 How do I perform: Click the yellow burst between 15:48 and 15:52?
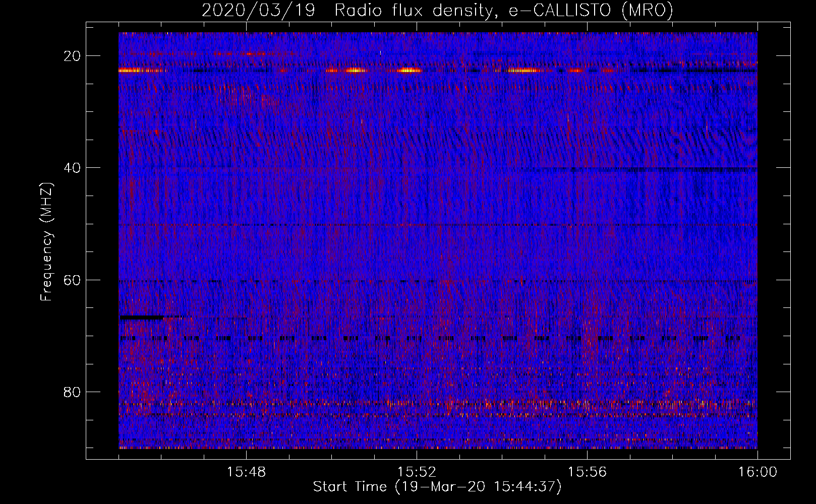pos(353,71)
